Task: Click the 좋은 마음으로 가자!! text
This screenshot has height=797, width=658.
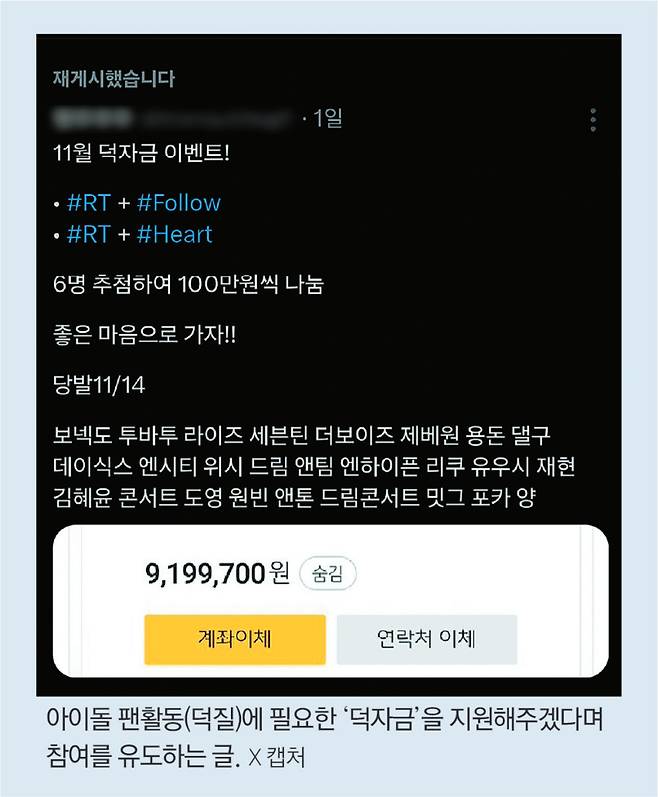Action: pyautogui.click(x=144, y=334)
